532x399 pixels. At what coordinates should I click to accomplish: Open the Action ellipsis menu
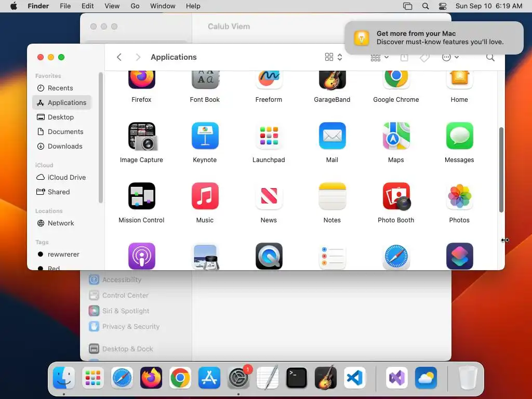pyautogui.click(x=450, y=57)
